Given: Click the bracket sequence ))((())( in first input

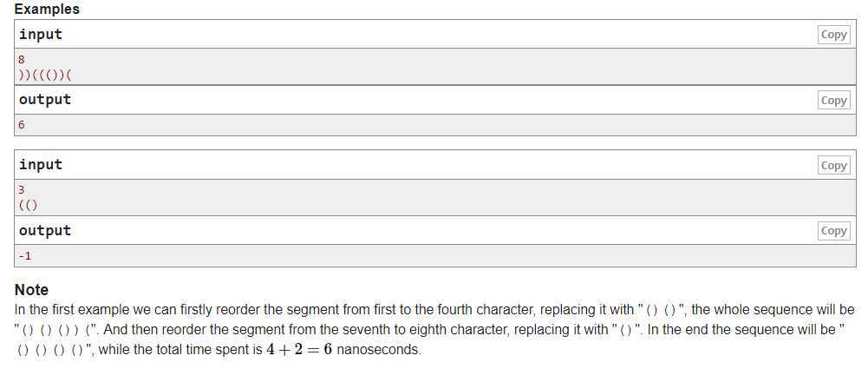Looking at the screenshot, I should pos(45,75).
